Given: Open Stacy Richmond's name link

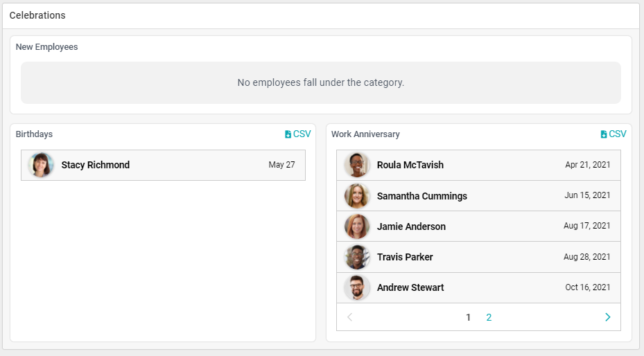Looking at the screenshot, I should pyautogui.click(x=96, y=165).
